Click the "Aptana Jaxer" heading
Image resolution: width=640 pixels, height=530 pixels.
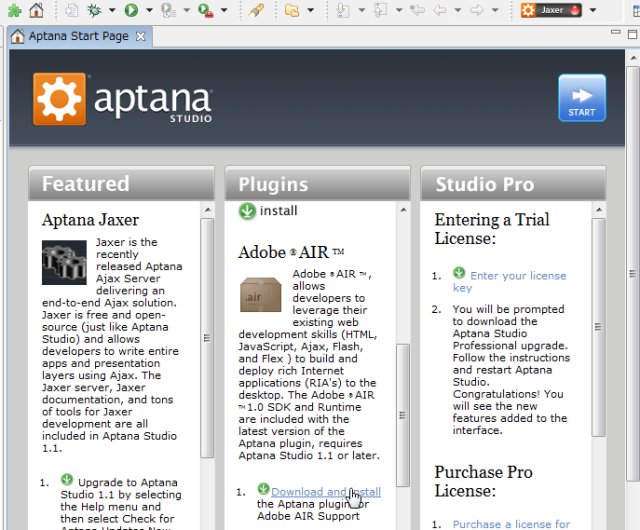click(x=90, y=220)
